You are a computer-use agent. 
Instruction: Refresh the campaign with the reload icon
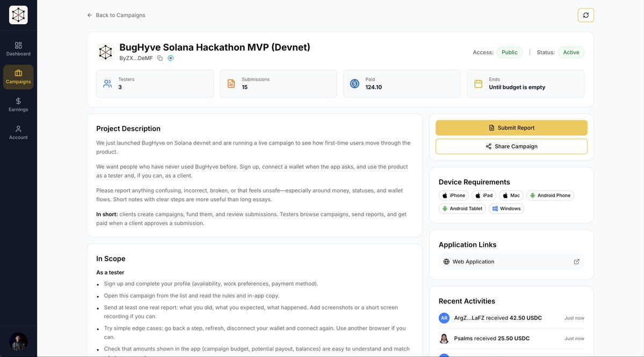[585, 15]
